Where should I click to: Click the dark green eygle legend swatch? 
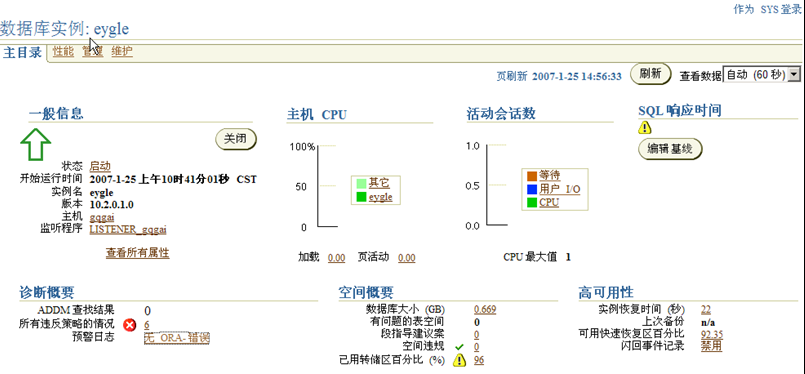pyautogui.click(x=361, y=197)
